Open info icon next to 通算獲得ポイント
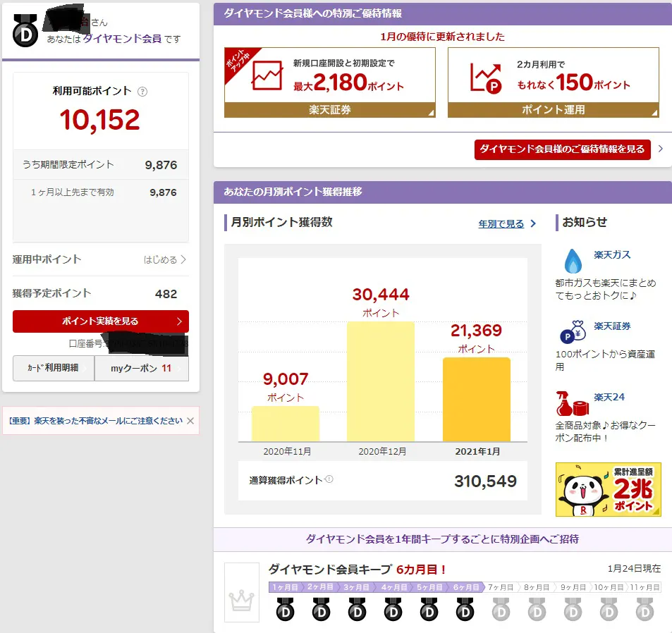The image size is (672, 633). 329,479
